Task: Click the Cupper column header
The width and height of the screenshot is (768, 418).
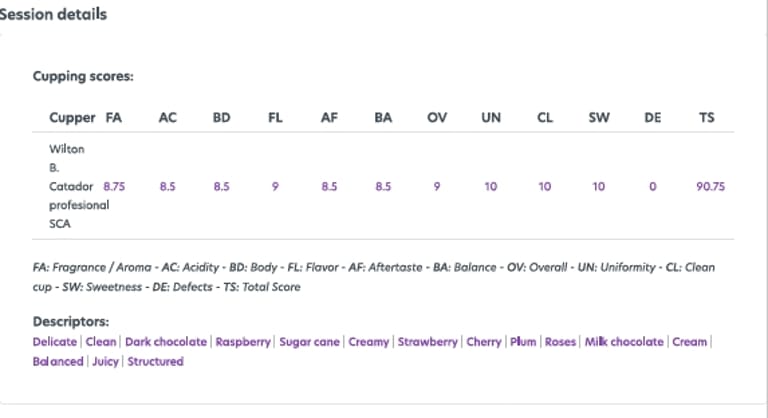Action: coord(72,117)
